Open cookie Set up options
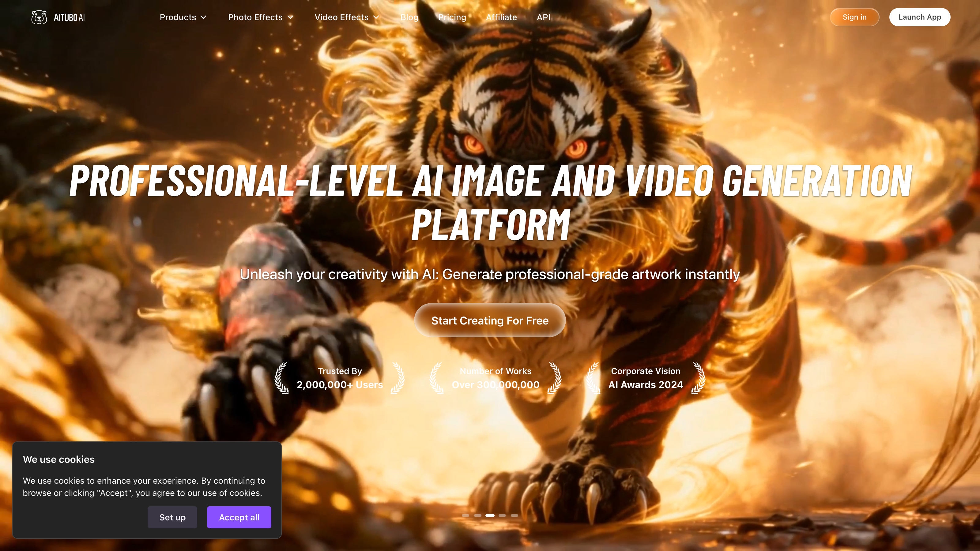This screenshot has height=551, width=980. (172, 517)
